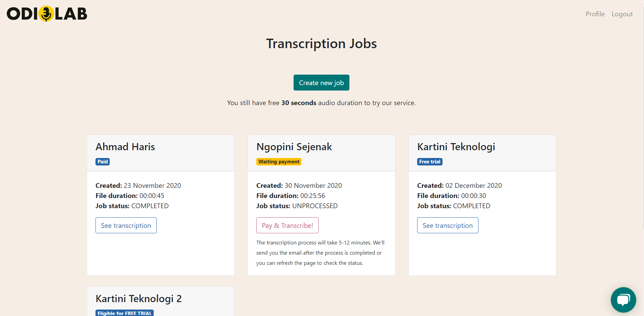644x316 pixels.
Task: Click Pay & Transcribe for Ngopini Sejenak
Action: (287, 225)
